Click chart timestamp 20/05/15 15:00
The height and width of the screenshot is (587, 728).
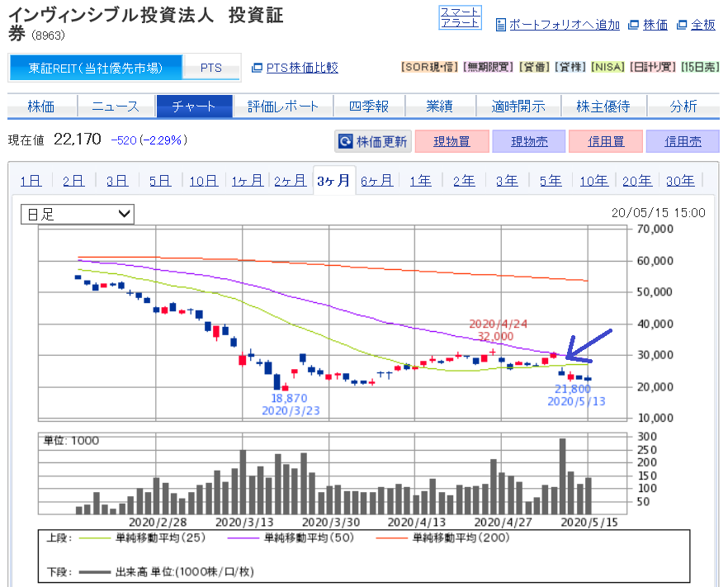[659, 213]
